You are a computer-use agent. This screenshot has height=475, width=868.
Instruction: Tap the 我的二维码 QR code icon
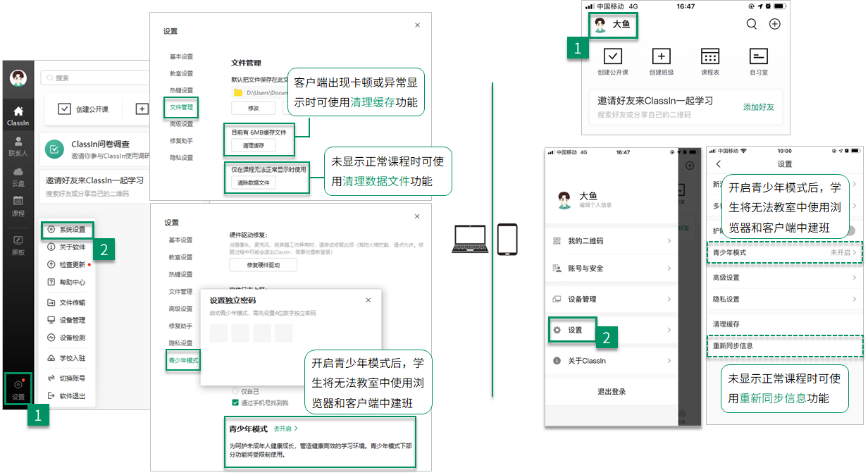[557, 241]
